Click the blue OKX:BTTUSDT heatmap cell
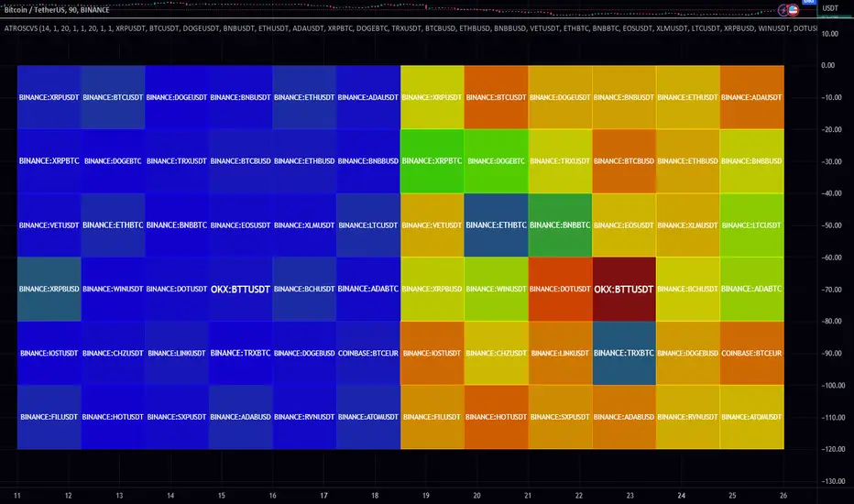Viewport: 854px width, 504px height. 240,290
